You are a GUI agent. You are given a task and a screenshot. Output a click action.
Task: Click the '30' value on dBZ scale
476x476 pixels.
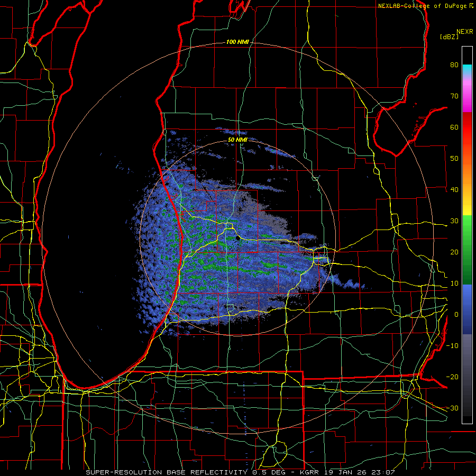pyautogui.click(x=454, y=221)
